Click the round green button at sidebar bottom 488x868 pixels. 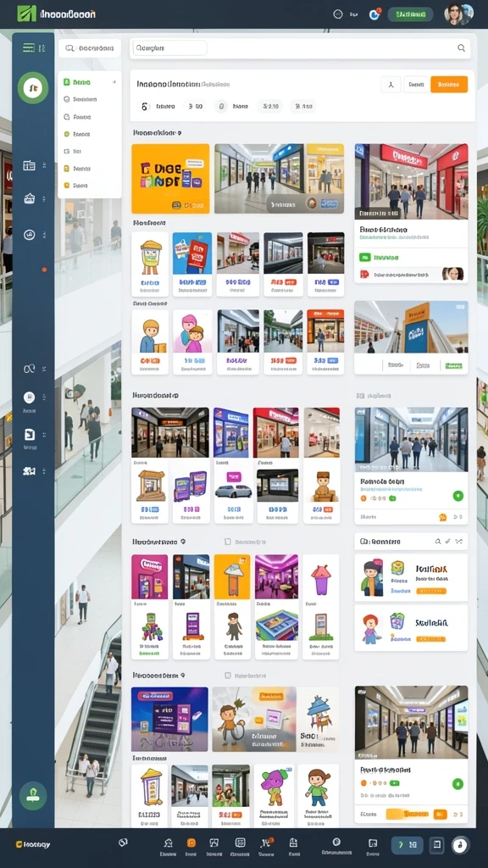(x=33, y=795)
